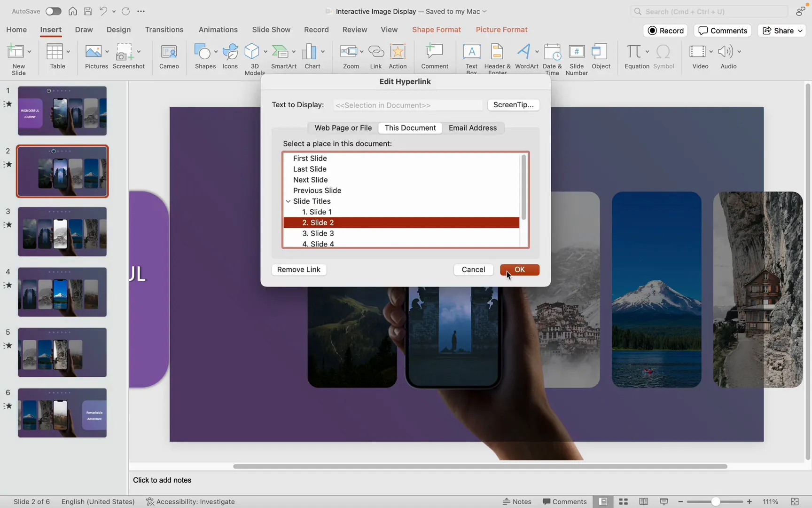This screenshot has width=812, height=508.
Task: Insert an Object
Action: (x=601, y=52)
